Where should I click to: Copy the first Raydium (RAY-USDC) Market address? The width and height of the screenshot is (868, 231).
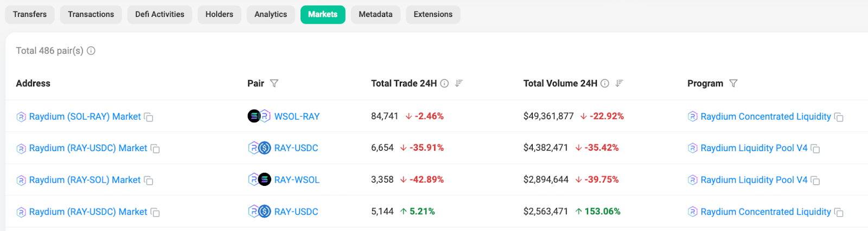click(x=155, y=149)
